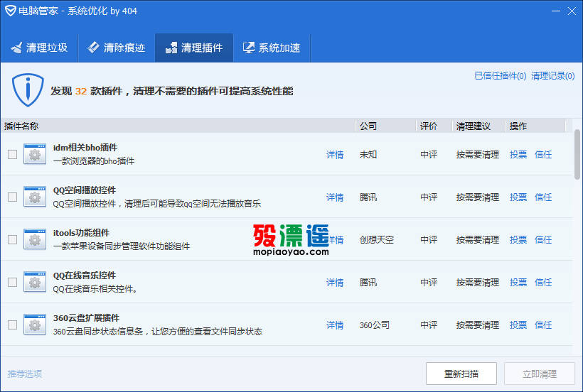
Task: Check the box for QQ空间播放控件
Action: click(13, 197)
